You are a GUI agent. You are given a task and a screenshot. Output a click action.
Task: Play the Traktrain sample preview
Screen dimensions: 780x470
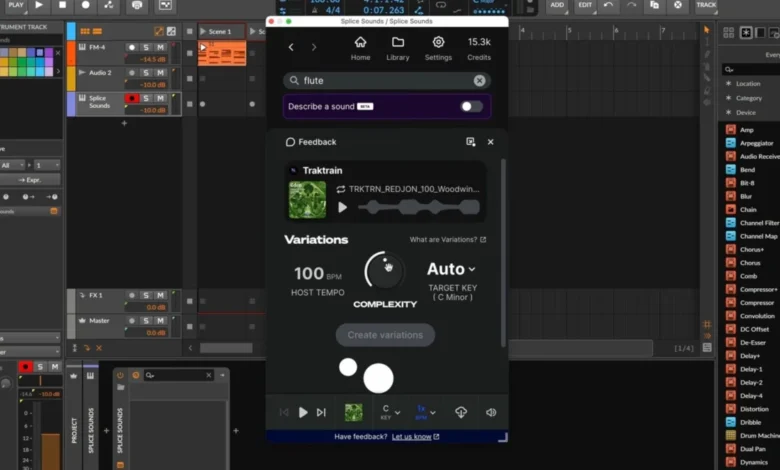pos(343,207)
